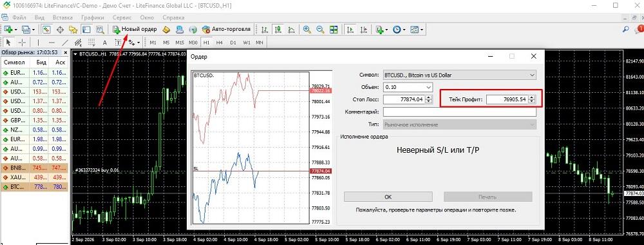
Task: Select the BNB row in Market Watch
Action: click(x=35, y=168)
